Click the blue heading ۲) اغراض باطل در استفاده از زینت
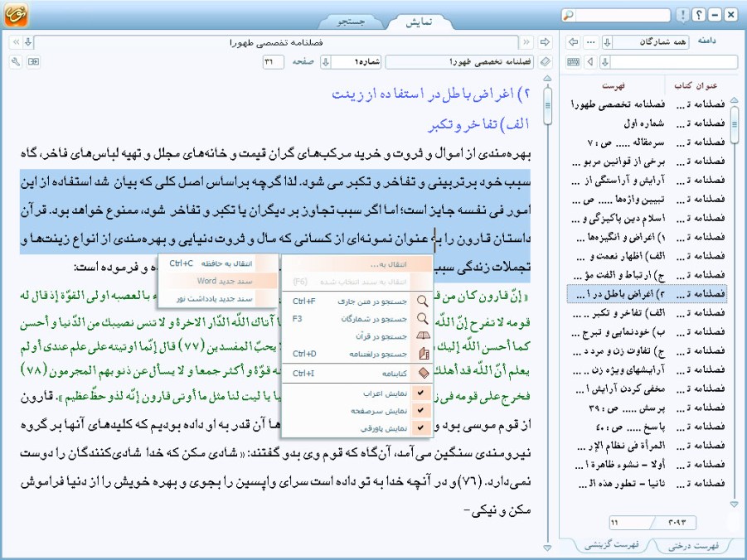The image size is (747, 560). click(431, 94)
